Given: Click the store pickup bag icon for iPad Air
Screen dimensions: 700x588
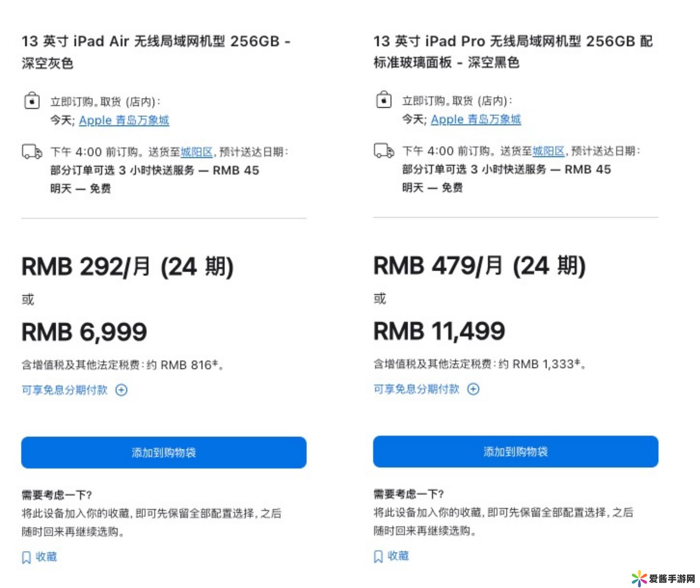Looking at the screenshot, I should tap(32, 100).
